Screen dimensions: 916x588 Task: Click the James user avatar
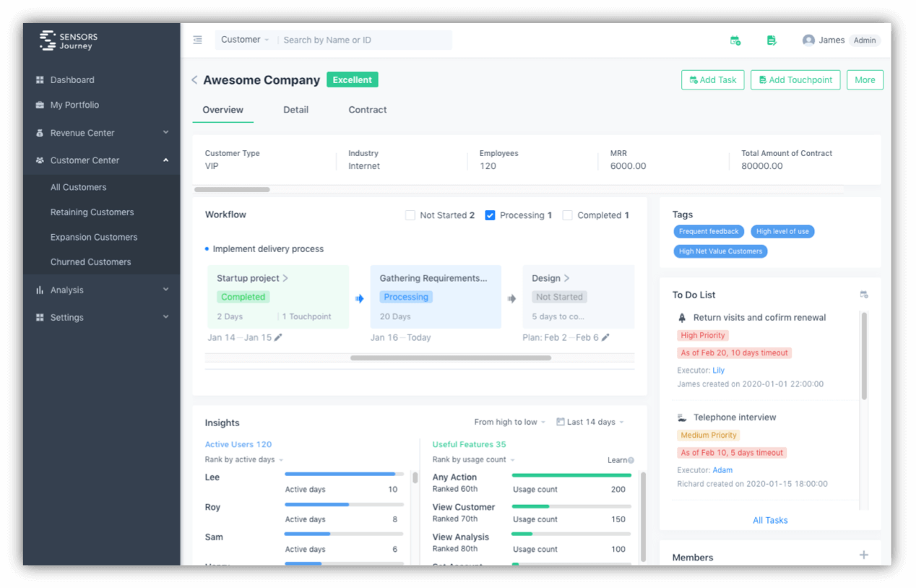[808, 40]
